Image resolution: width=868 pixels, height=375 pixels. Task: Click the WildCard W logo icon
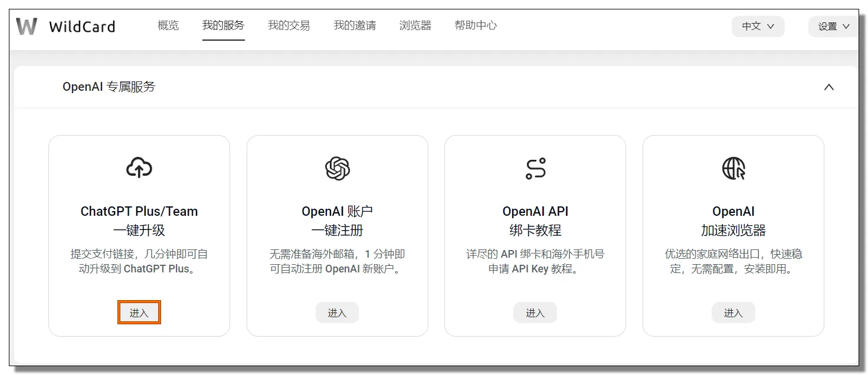[27, 27]
